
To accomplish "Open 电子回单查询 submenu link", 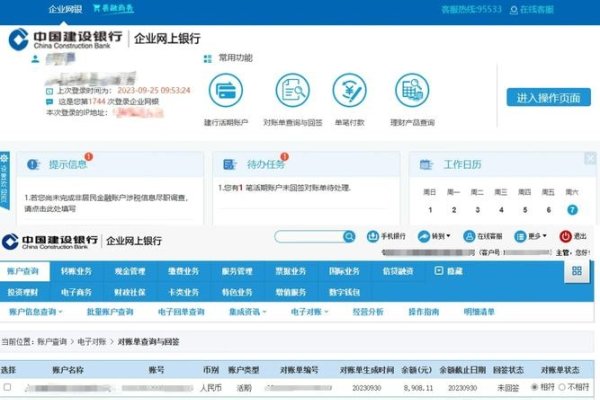I will click(x=181, y=312).
